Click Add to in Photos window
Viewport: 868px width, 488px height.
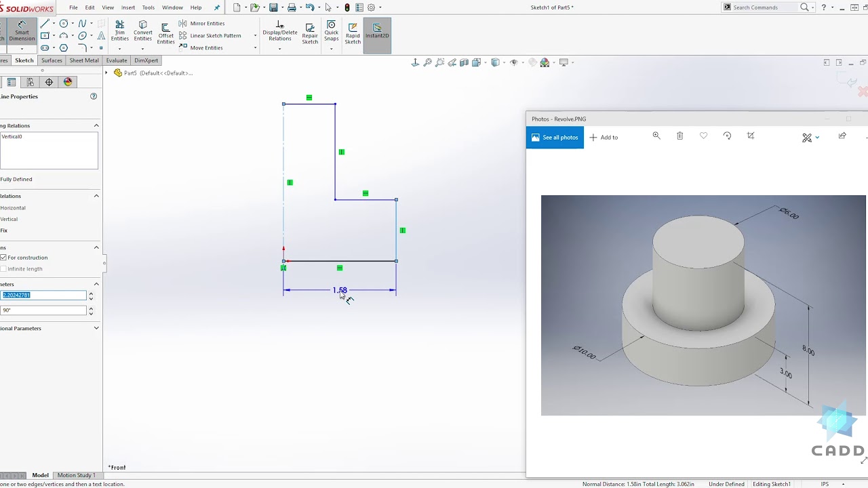click(x=604, y=137)
